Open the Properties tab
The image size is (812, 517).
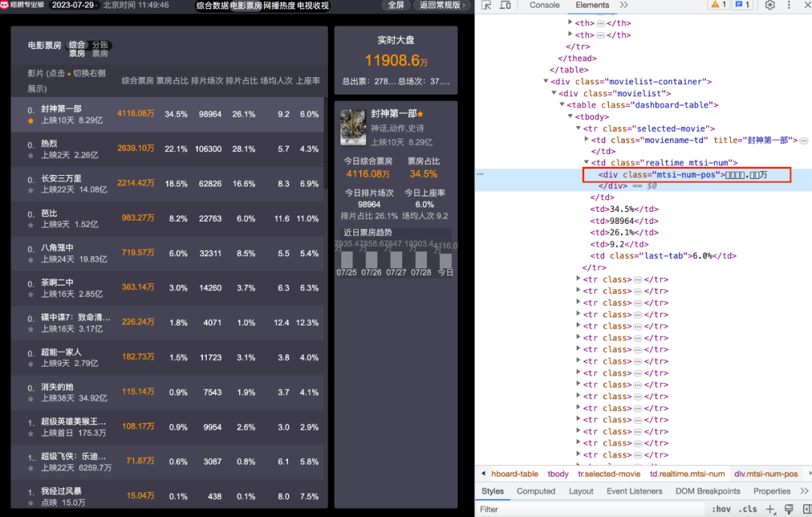(x=771, y=491)
